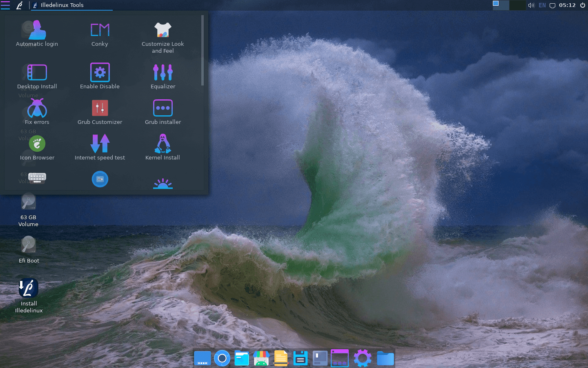
Task: Launch the Enable Disable tool
Action: [100, 76]
